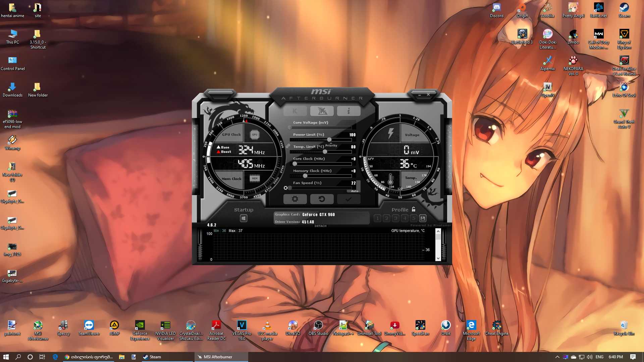Open File Explorer from the taskbar
This screenshot has width=644, height=362.
pyautogui.click(x=121, y=357)
